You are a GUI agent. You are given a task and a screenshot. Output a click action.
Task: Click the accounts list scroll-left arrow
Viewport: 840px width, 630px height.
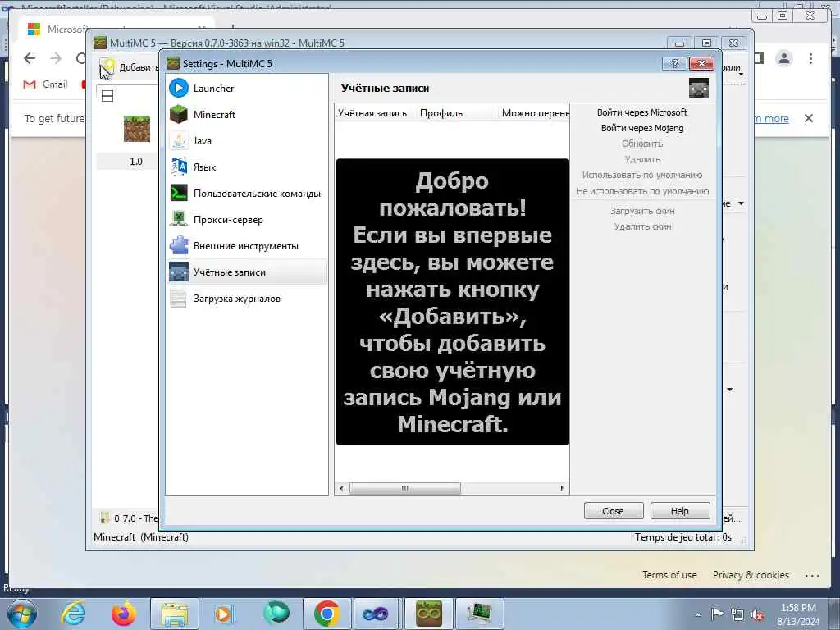(x=342, y=488)
